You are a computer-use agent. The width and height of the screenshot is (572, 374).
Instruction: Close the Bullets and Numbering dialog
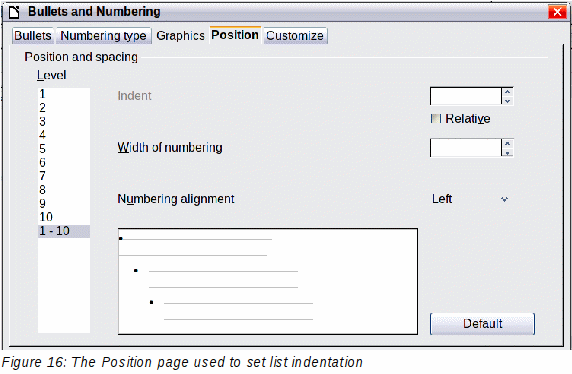pyautogui.click(x=557, y=12)
